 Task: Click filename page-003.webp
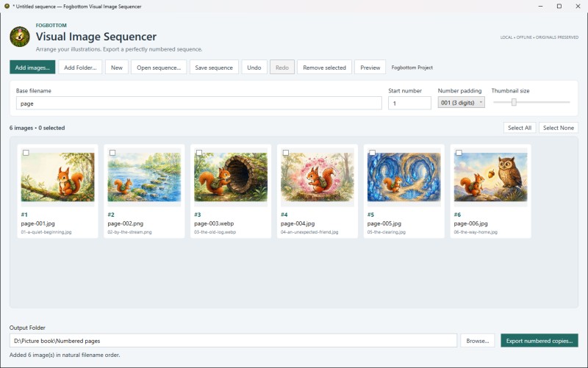[x=214, y=223]
